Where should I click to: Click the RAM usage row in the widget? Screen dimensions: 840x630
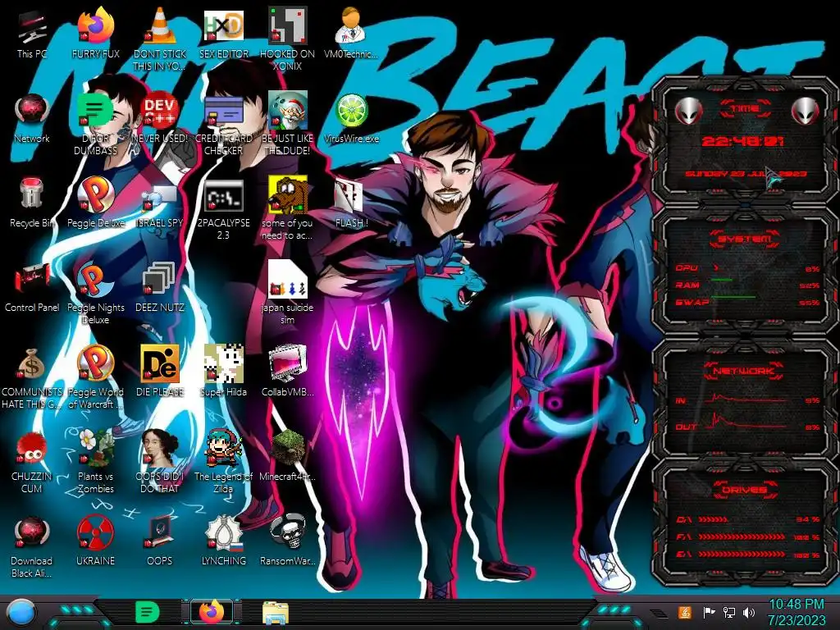[747, 285]
